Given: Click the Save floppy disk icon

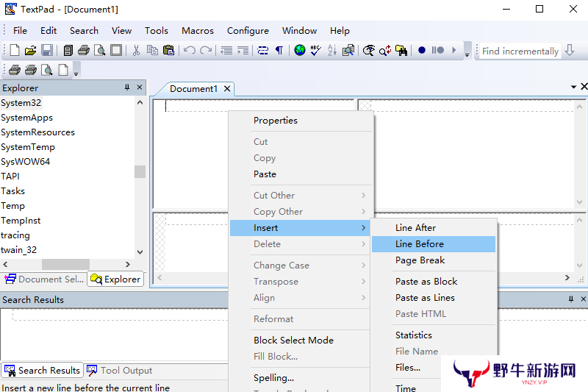Looking at the screenshot, I should [47, 50].
